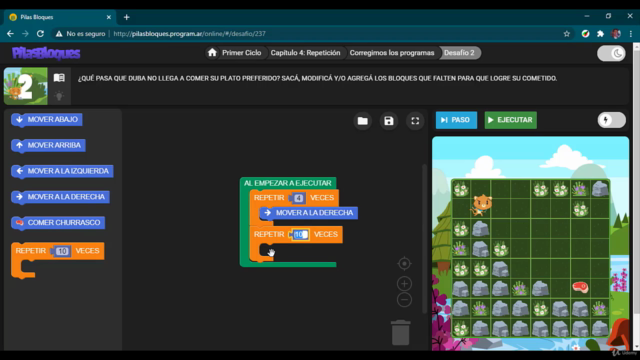The width and height of the screenshot is (640, 360).
Task: Toggle fullscreen workspace icon
Action: click(415, 121)
